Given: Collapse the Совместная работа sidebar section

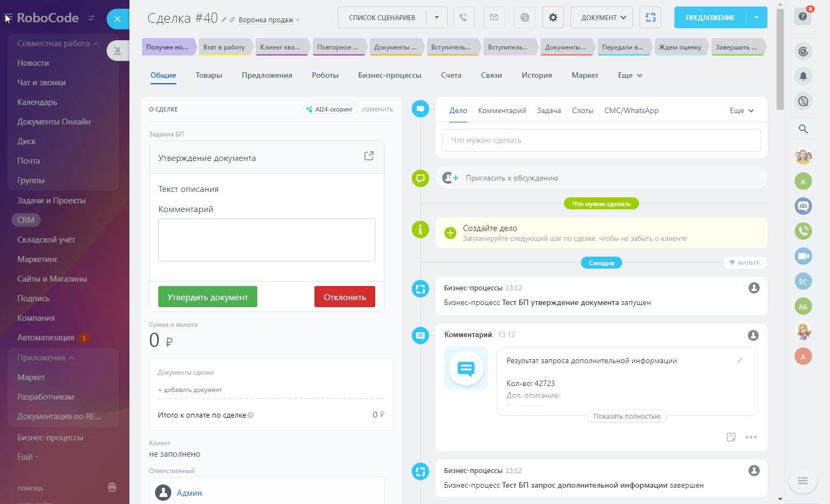Looking at the screenshot, I should click(58, 43).
